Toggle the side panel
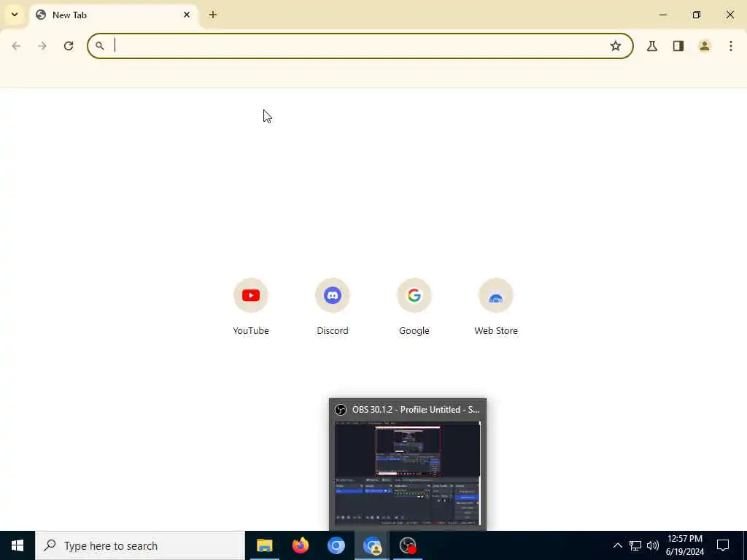 [678, 46]
